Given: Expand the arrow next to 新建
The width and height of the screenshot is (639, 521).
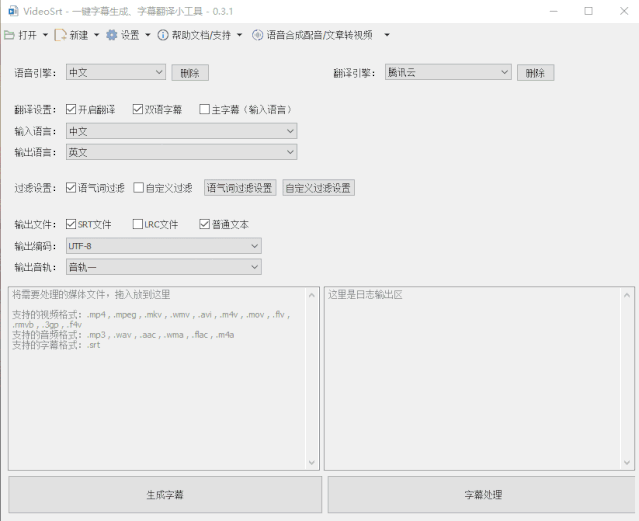Looking at the screenshot, I should point(97,35).
